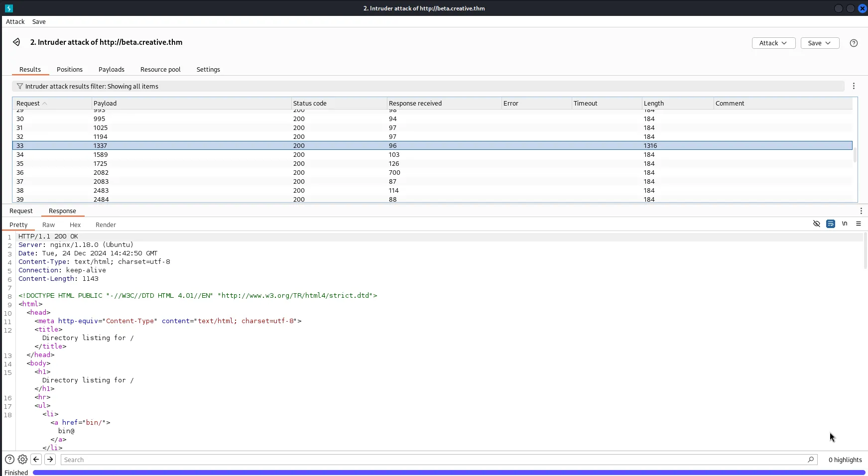Go to next search match arrow
This screenshot has width=868, height=476.
tap(50, 460)
